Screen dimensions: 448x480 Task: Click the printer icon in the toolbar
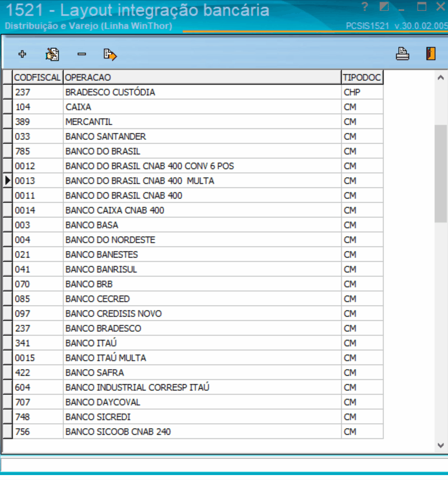[403, 54]
